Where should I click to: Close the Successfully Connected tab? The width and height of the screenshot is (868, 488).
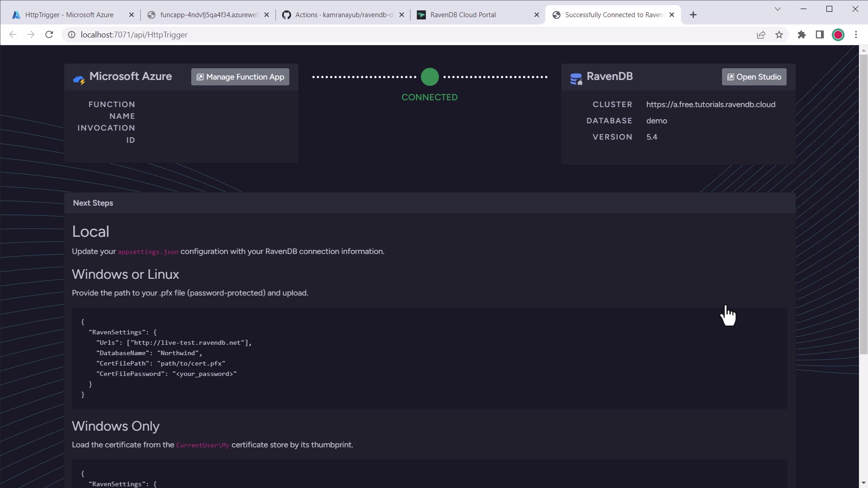[672, 15]
